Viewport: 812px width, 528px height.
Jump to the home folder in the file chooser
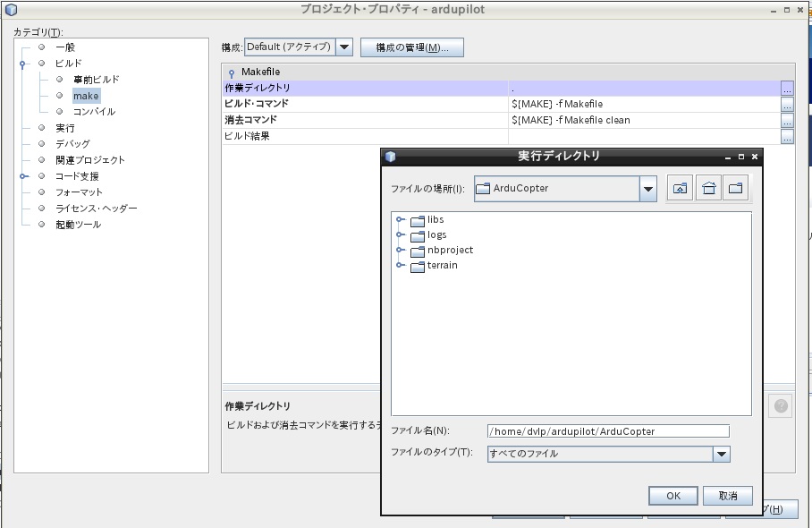[x=708, y=189]
